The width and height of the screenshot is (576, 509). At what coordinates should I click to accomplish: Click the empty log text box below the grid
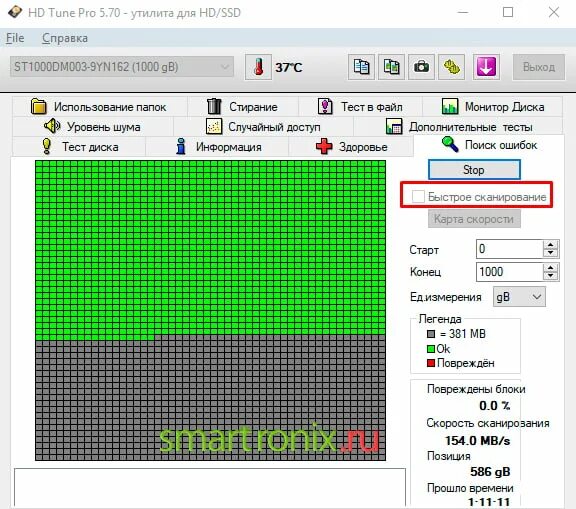click(x=210, y=487)
